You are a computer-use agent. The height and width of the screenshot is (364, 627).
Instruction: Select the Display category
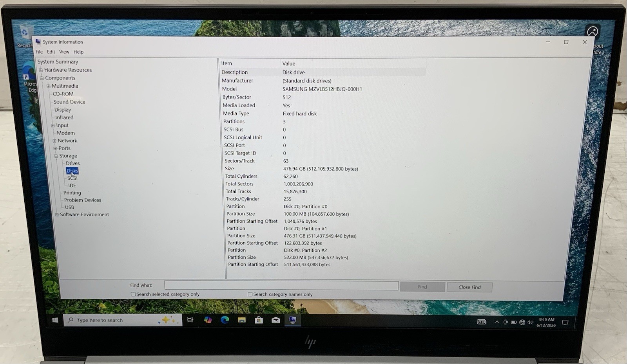point(63,110)
